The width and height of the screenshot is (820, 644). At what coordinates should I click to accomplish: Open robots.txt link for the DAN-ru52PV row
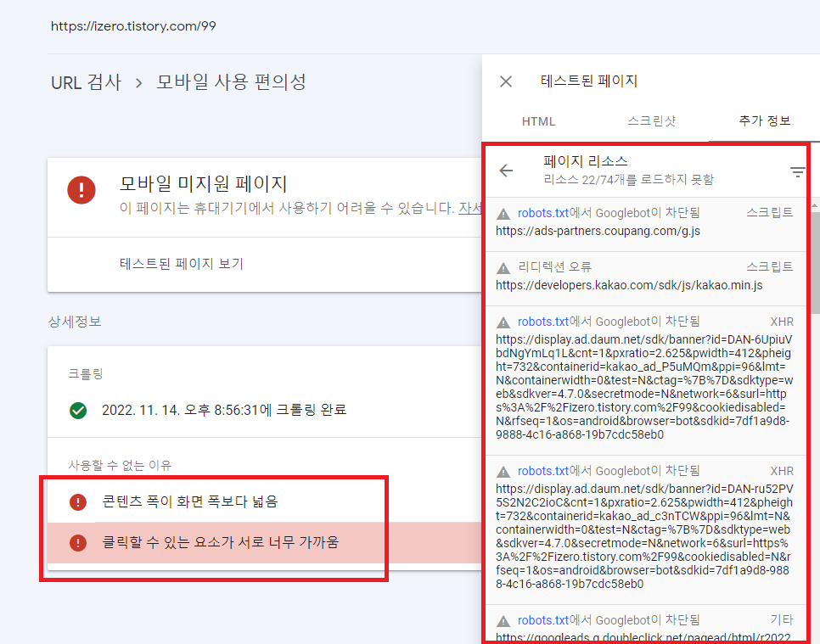coord(542,471)
